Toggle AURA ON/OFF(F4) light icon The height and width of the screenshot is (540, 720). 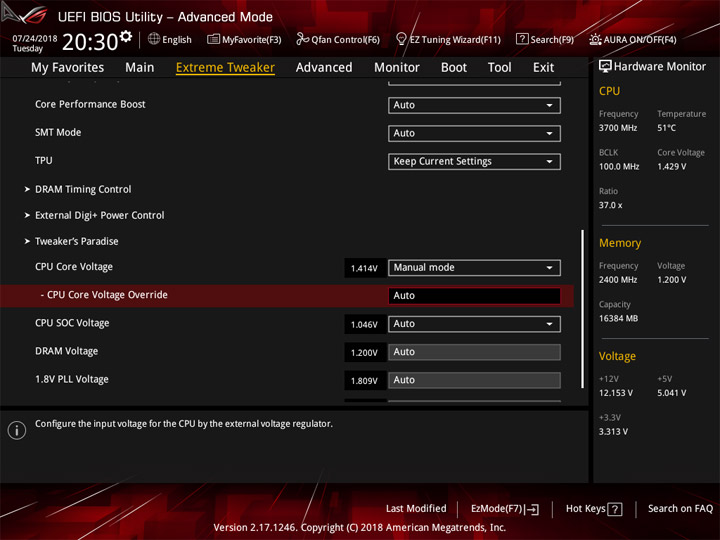pos(595,39)
